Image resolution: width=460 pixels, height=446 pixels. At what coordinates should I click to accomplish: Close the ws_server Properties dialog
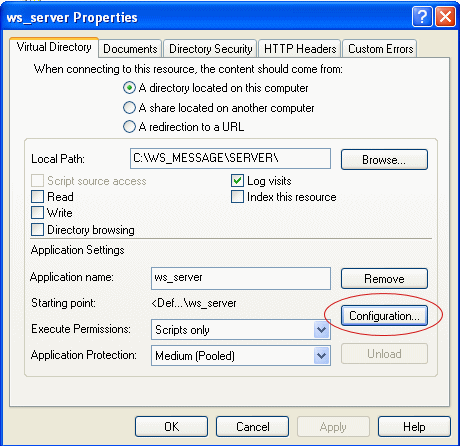pyautogui.click(x=445, y=17)
